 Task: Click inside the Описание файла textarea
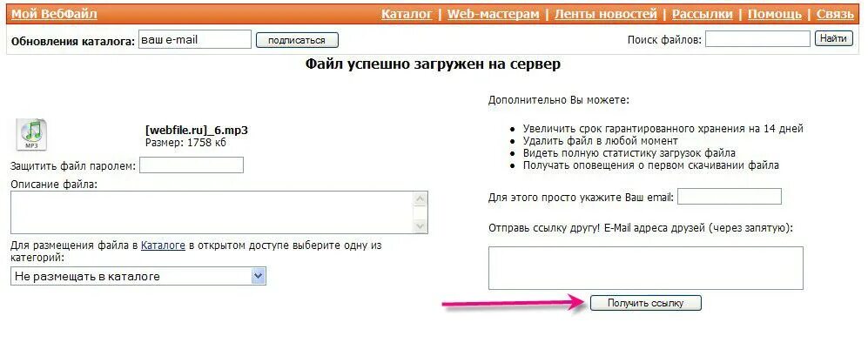(212, 212)
